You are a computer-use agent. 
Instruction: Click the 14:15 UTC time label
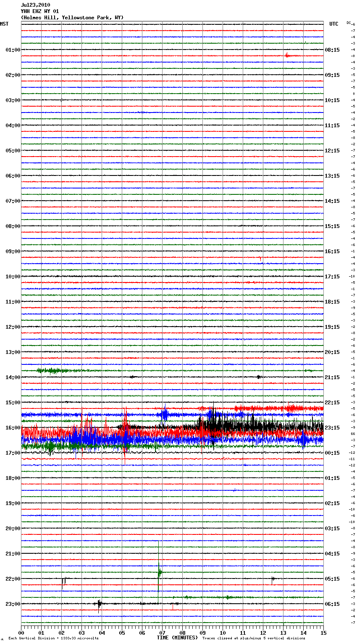click(332, 201)
